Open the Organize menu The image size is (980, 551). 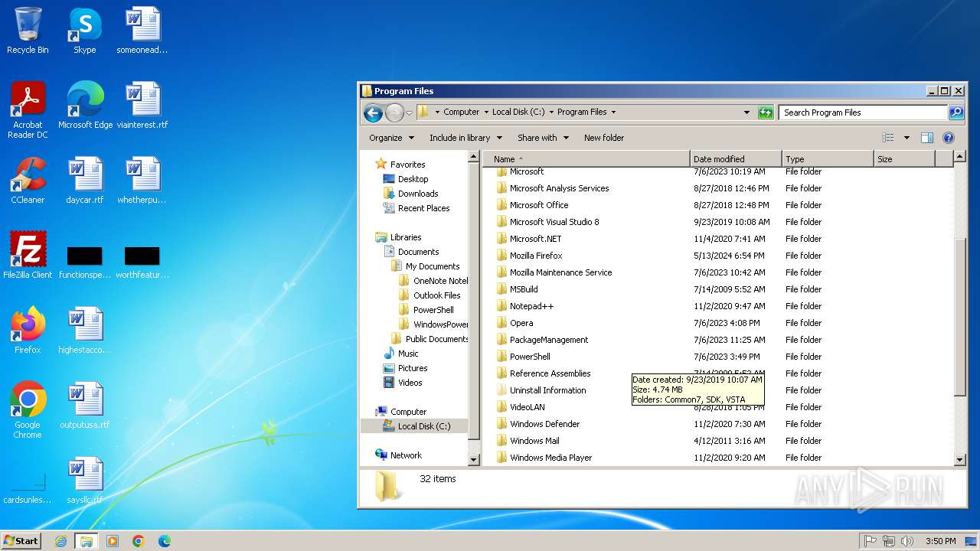[391, 138]
